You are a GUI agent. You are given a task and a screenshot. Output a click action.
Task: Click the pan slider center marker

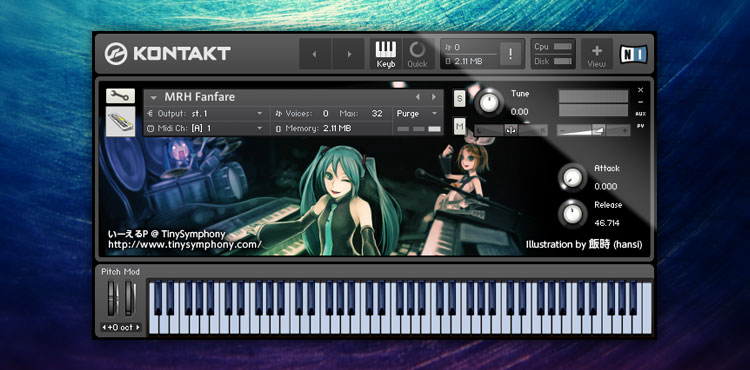pyautogui.click(x=511, y=130)
